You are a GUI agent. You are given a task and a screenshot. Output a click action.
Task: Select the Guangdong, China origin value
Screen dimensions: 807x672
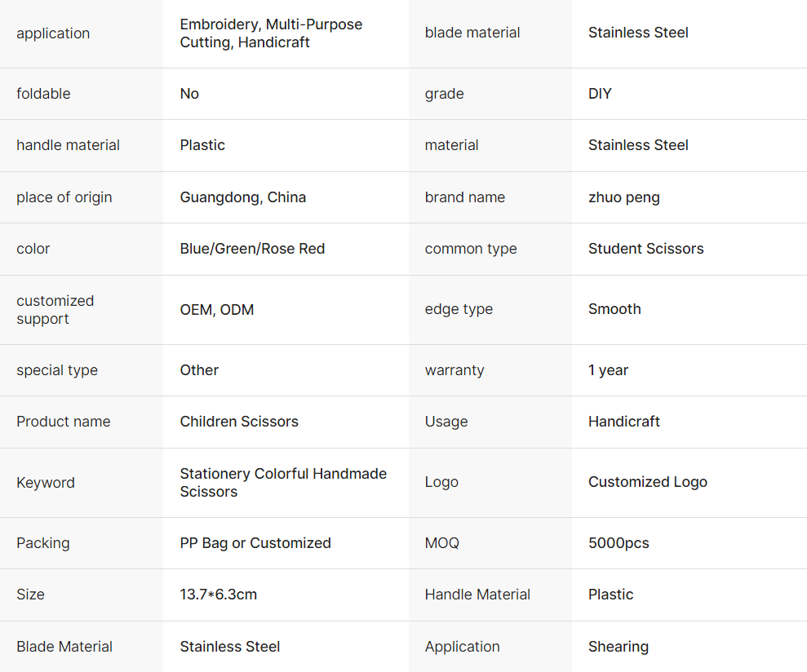point(243,197)
